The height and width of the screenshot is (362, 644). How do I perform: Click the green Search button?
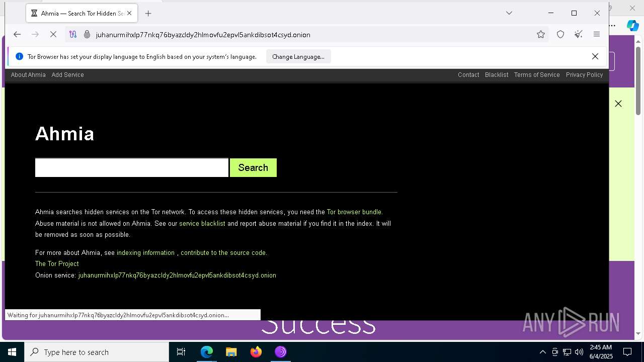tap(253, 168)
